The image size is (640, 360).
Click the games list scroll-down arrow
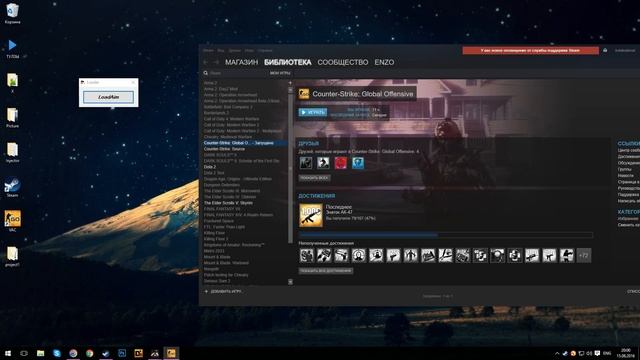click(290, 282)
